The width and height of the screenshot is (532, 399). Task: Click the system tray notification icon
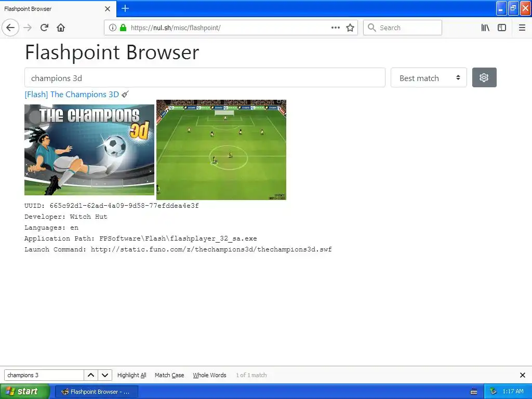494,392
